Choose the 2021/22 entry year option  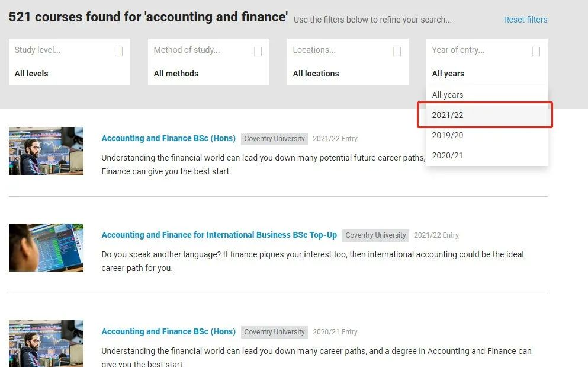point(448,115)
